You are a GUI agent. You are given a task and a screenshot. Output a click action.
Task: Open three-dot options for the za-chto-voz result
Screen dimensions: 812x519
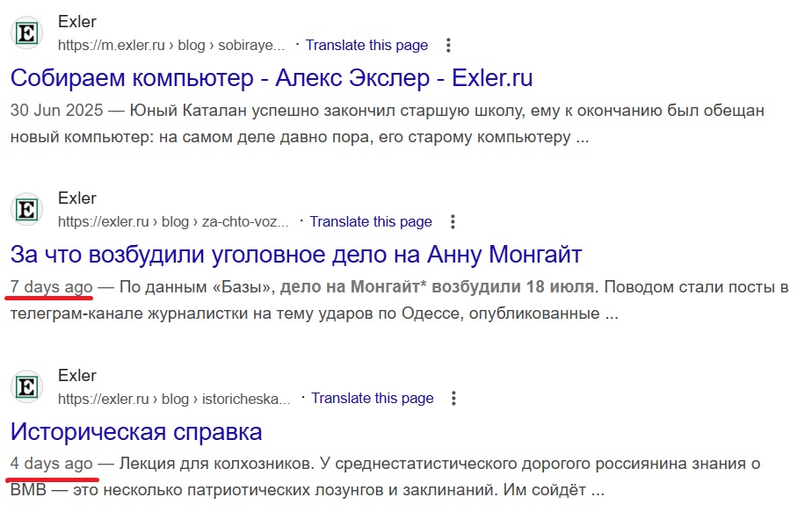(453, 222)
